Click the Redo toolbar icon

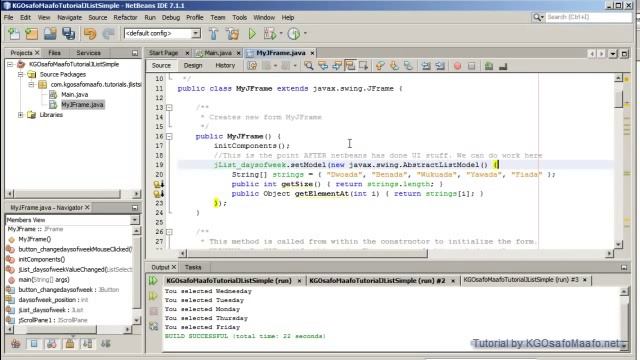(108, 33)
